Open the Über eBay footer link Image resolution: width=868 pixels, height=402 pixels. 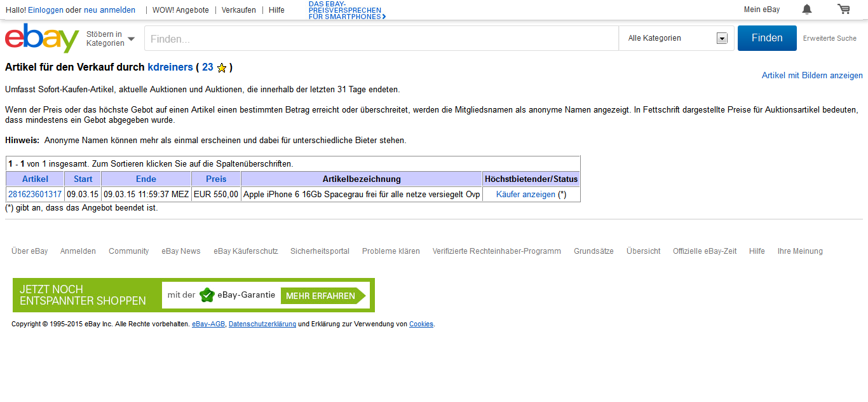(29, 251)
